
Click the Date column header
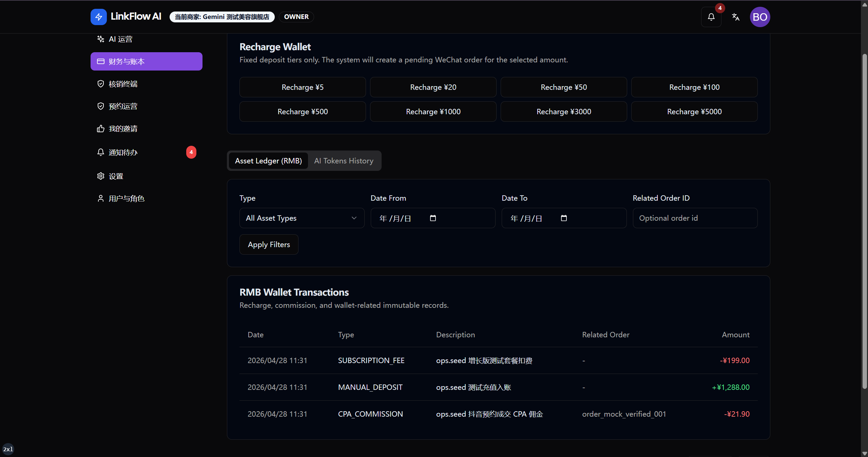coord(255,335)
